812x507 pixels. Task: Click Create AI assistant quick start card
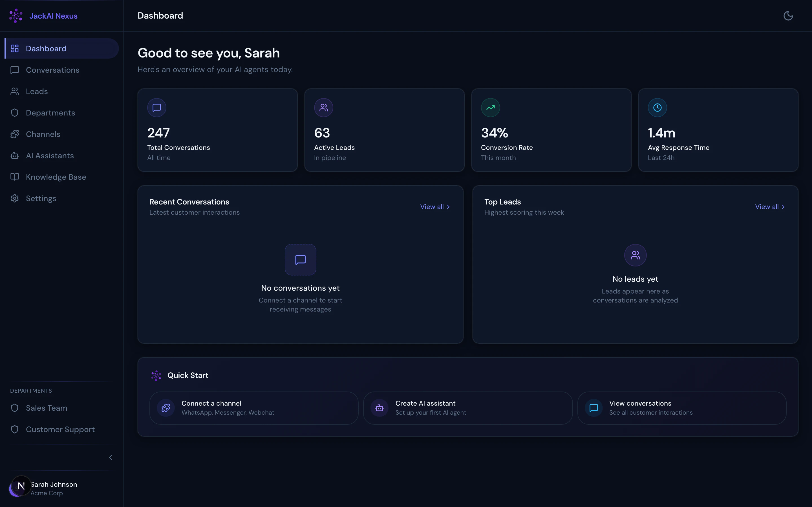click(x=467, y=408)
